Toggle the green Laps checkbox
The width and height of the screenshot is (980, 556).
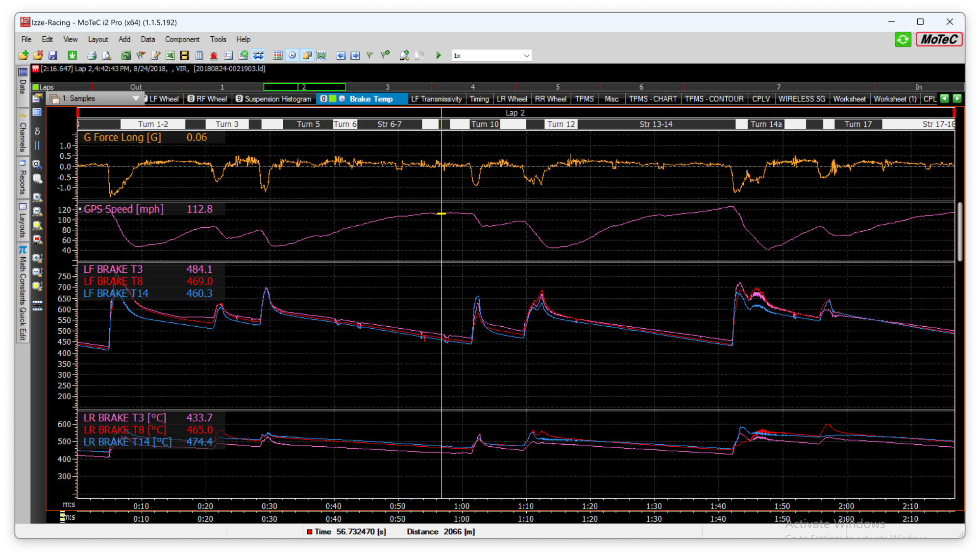pyautogui.click(x=35, y=87)
